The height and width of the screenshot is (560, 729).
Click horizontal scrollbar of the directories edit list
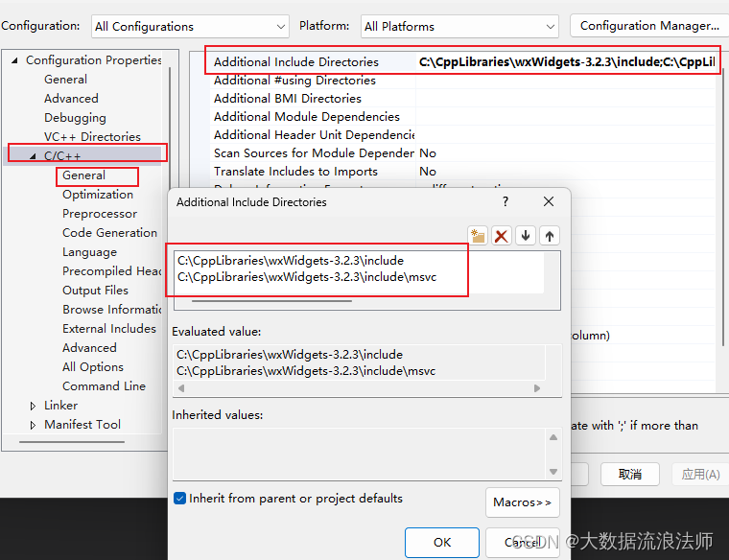271,301
